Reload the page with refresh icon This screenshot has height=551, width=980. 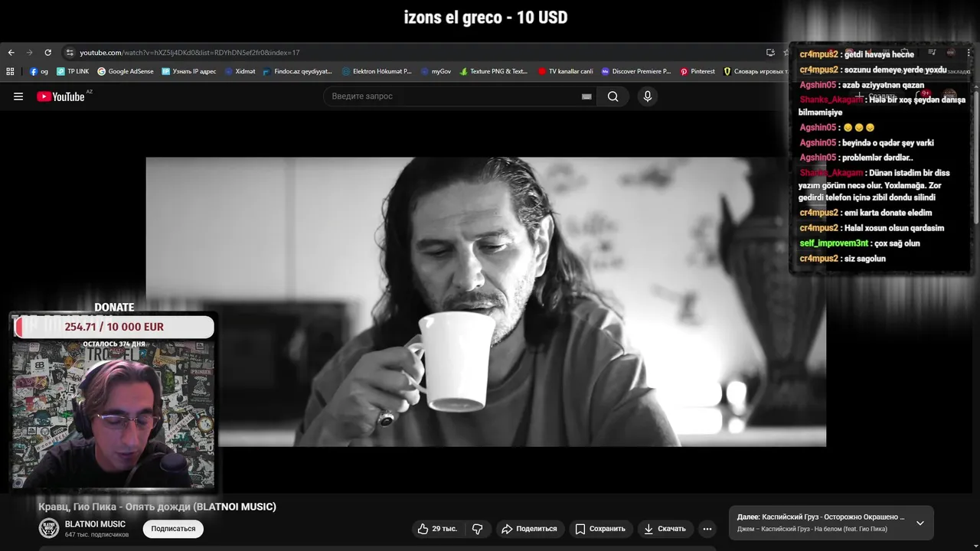pos(47,53)
